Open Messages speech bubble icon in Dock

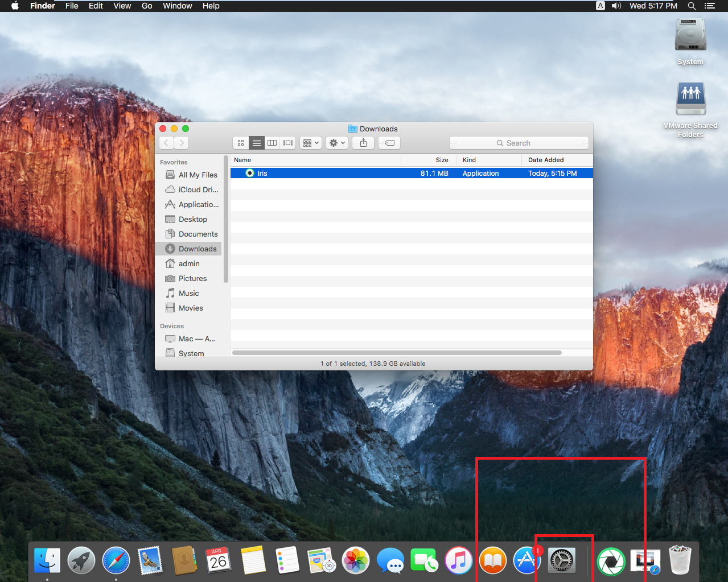(x=390, y=561)
